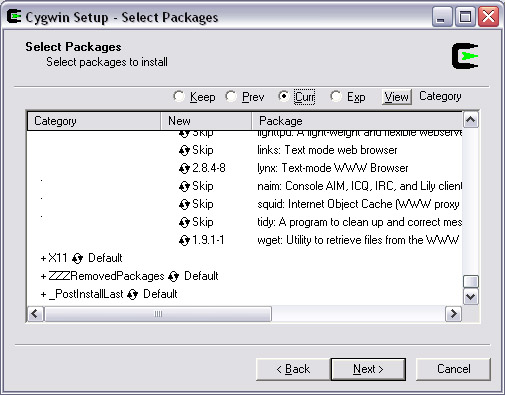Select the wget utility description
The height and width of the screenshot is (395, 505).
coord(358,240)
